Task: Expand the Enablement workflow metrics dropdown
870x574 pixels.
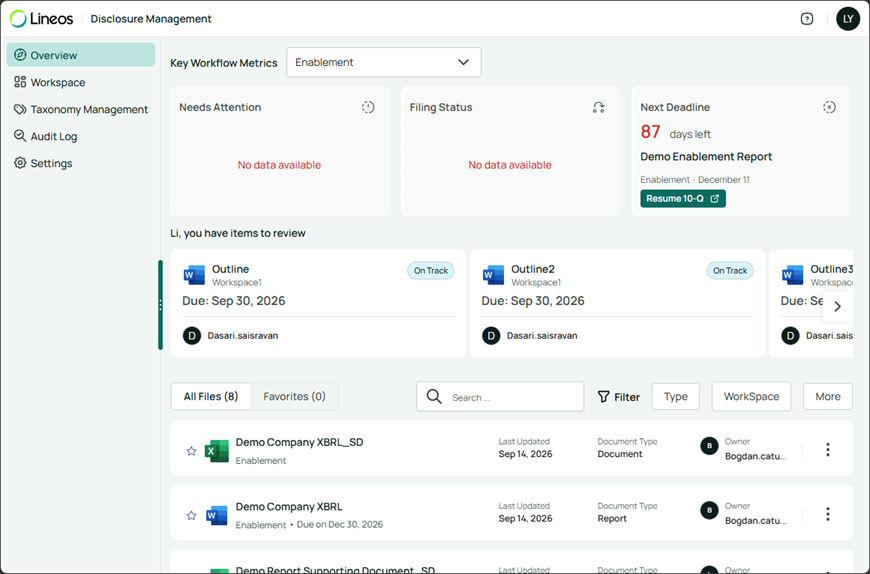Action: (x=383, y=62)
